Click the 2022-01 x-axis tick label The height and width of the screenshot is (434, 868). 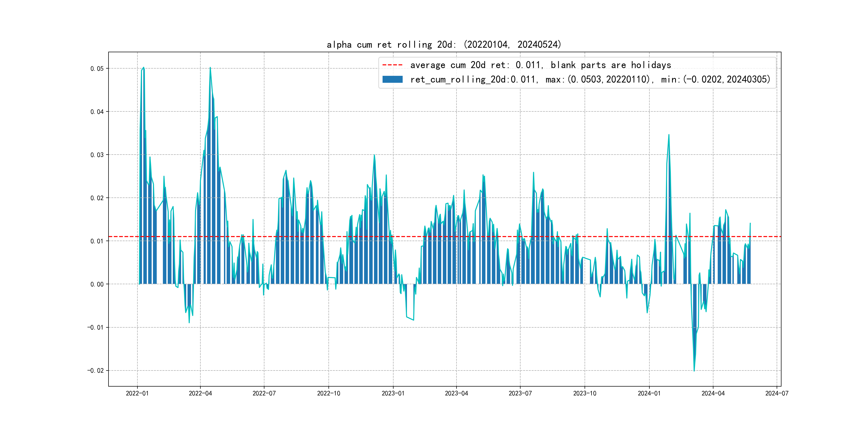[x=137, y=393]
